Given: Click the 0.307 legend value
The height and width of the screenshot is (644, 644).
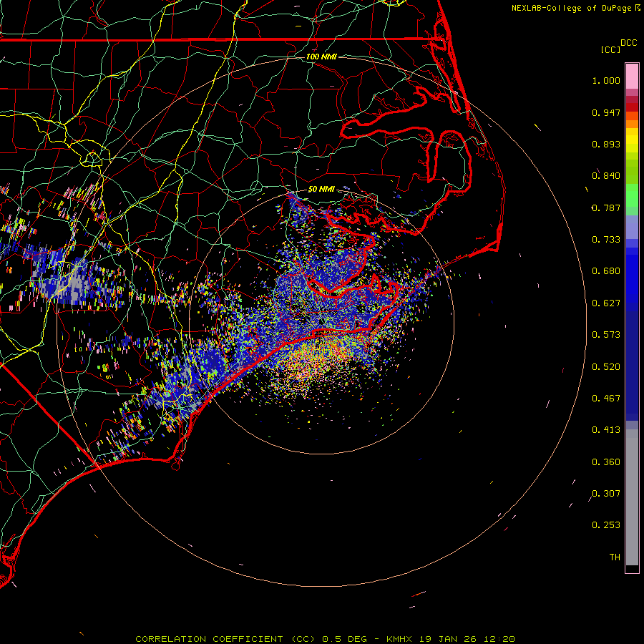Looking at the screenshot, I should pos(606,494).
